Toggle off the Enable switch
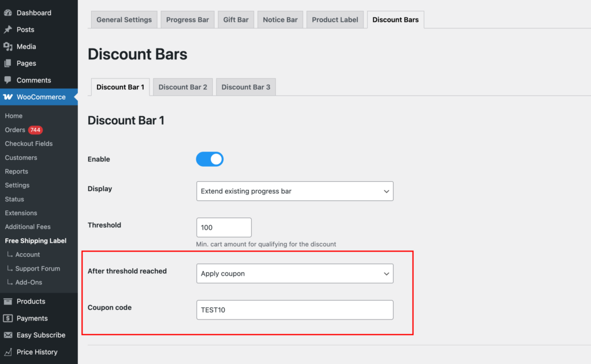This screenshot has height=364, width=591. (x=210, y=159)
